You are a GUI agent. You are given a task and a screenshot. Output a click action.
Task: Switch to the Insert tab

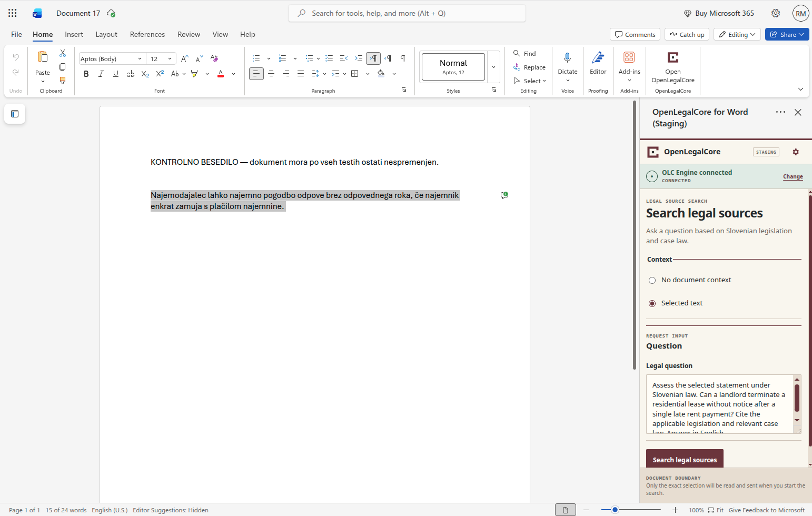[x=74, y=34]
